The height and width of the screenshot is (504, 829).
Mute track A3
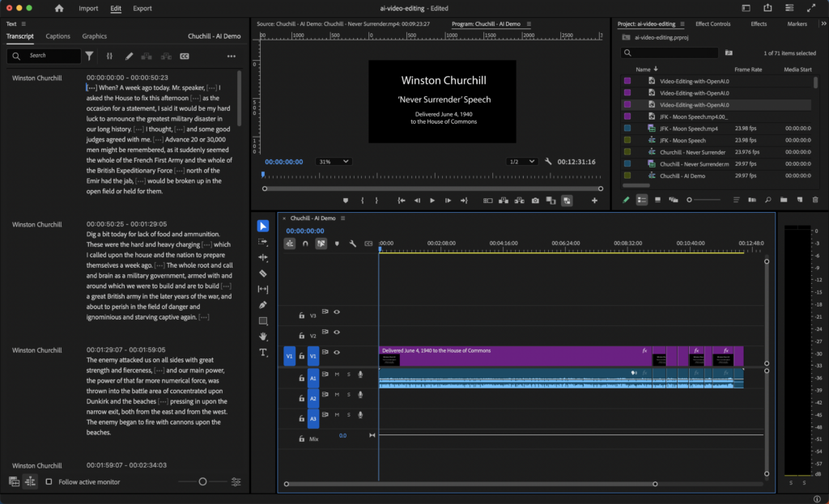coord(337,415)
